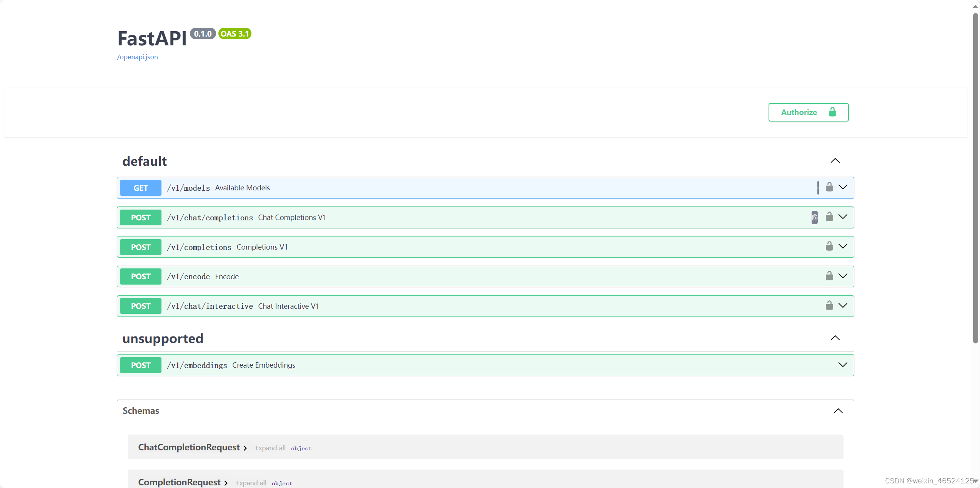Image resolution: width=980 pixels, height=488 pixels.
Task: Click the Available Models summary text
Action: [x=243, y=188]
